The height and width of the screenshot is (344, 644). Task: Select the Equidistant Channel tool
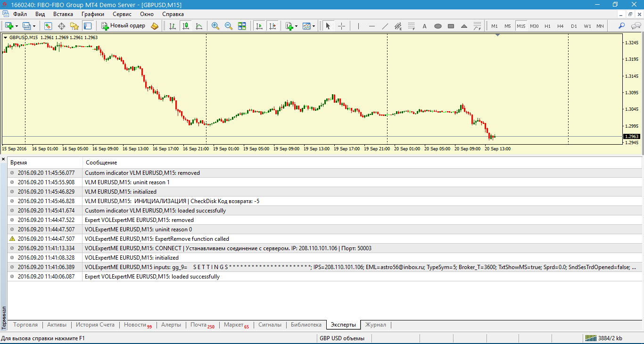[x=398, y=26]
